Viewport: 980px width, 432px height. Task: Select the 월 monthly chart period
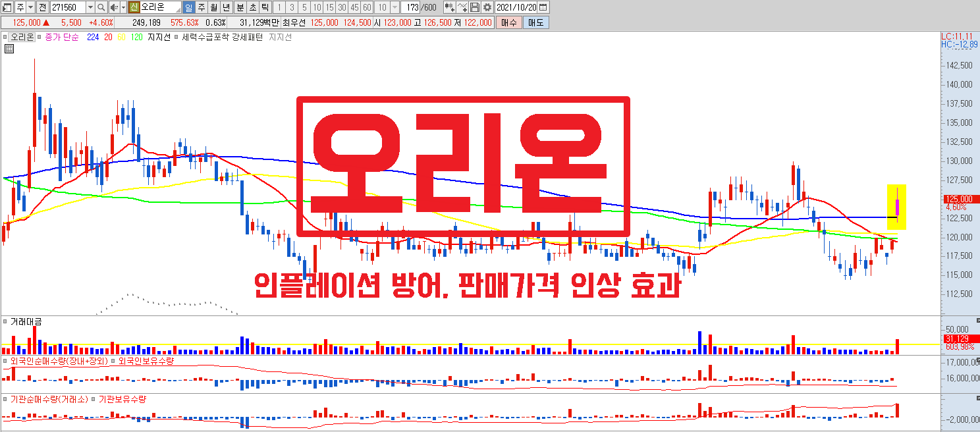213,7
